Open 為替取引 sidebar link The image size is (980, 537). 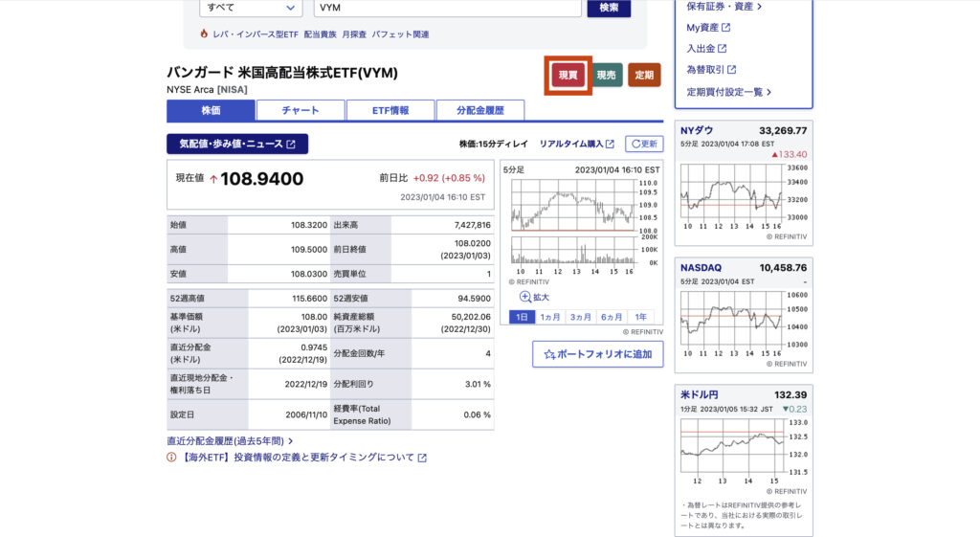pos(705,69)
